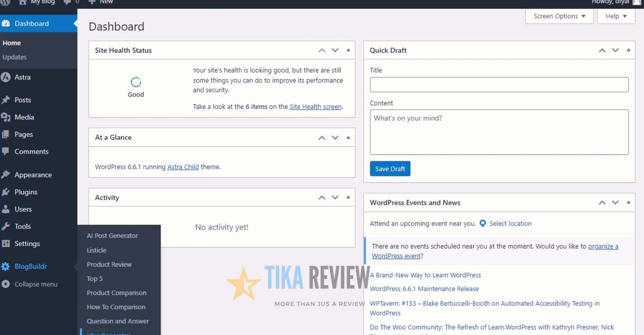This screenshot has height=335, width=644.
Task: Collapse the At a Glance panel
Action: click(x=348, y=137)
